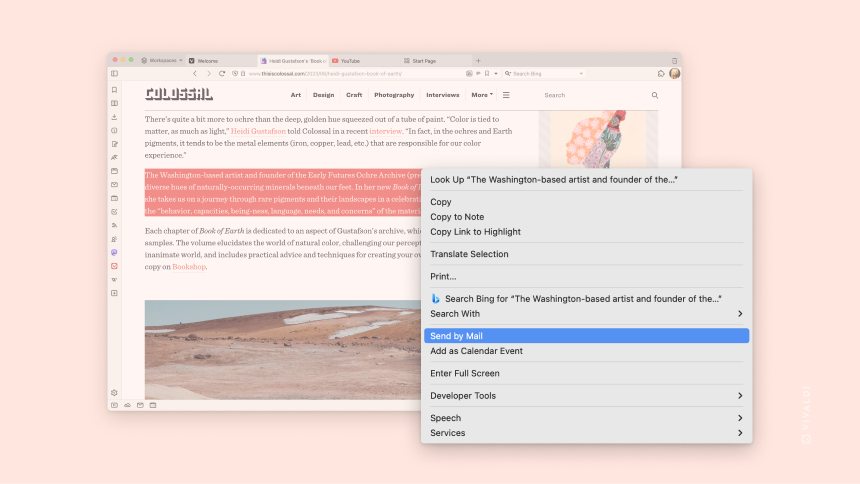
Task: Bookmark this page from address bar
Action: (487, 74)
